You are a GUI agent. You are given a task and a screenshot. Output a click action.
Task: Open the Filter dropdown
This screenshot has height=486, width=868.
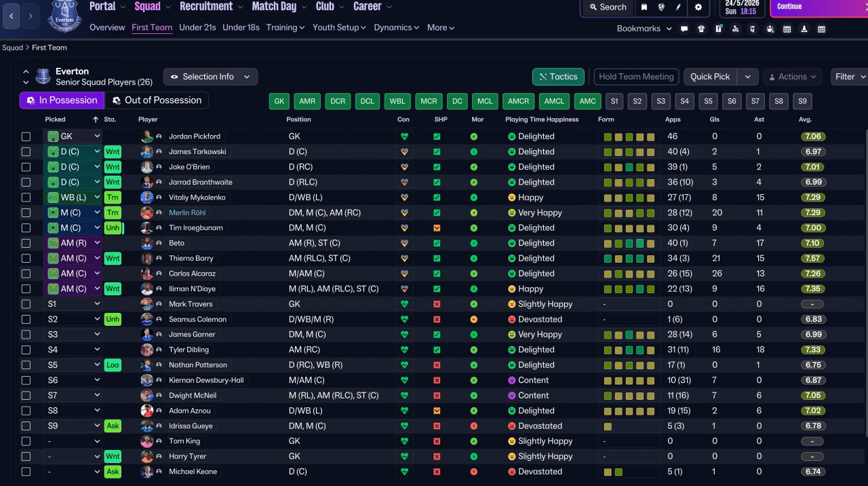(x=849, y=77)
